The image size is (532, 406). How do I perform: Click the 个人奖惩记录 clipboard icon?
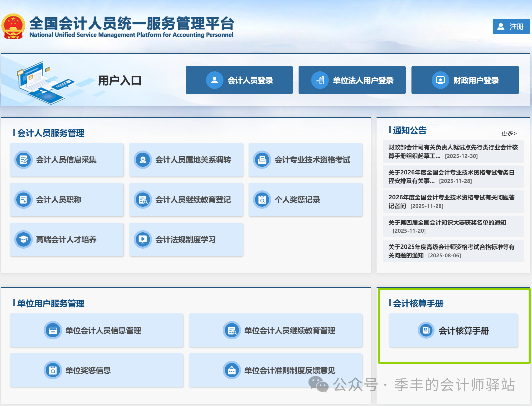[x=262, y=200]
